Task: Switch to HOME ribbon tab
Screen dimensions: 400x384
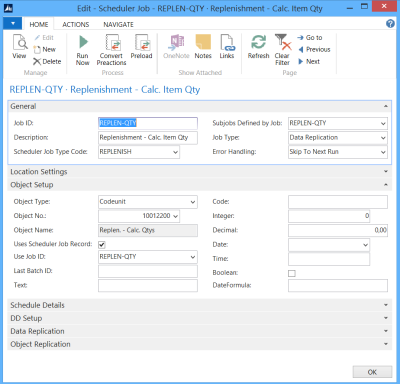Action: coord(39,24)
